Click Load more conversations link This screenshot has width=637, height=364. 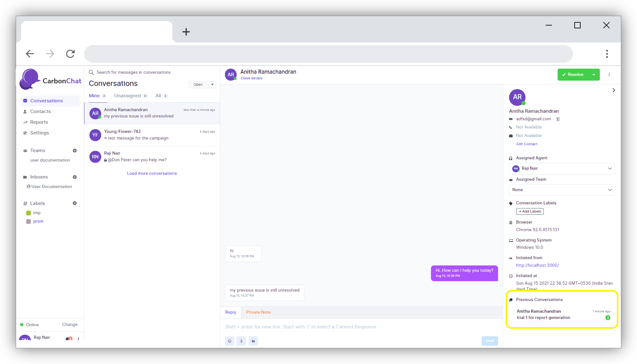click(152, 173)
